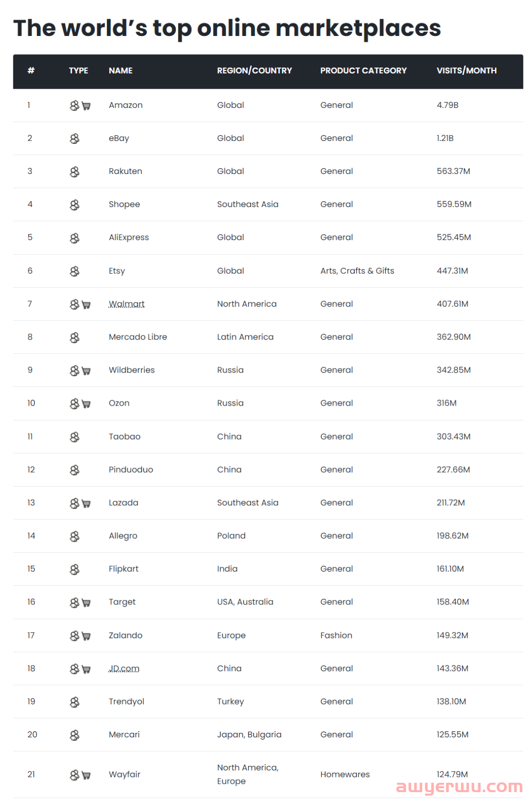Click the cart icon in the Target row
Screen dimensions: 532x802
click(86, 602)
